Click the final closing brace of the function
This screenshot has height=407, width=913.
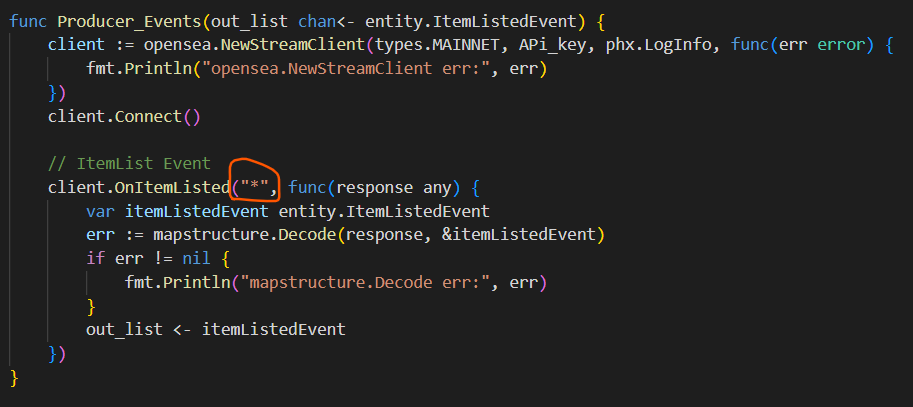tap(14, 377)
